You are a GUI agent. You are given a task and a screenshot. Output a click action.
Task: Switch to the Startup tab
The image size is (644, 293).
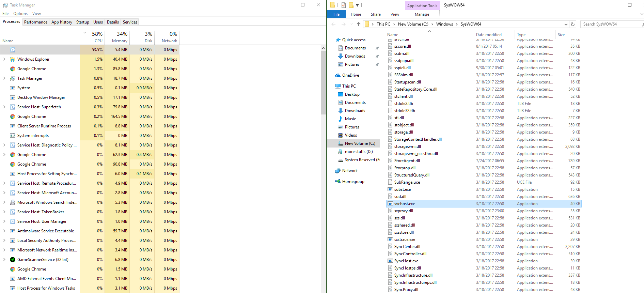83,22
